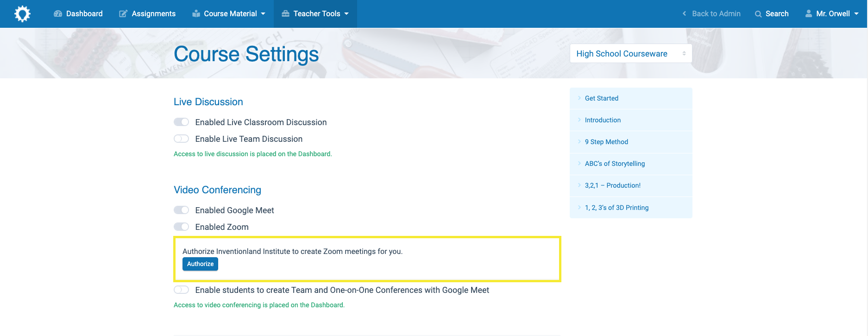Open the 3,2,1 – Production! link
Image resolution: width=868 pixels, height=336 pixels.
pyautogui.click(x=612, y=185)
